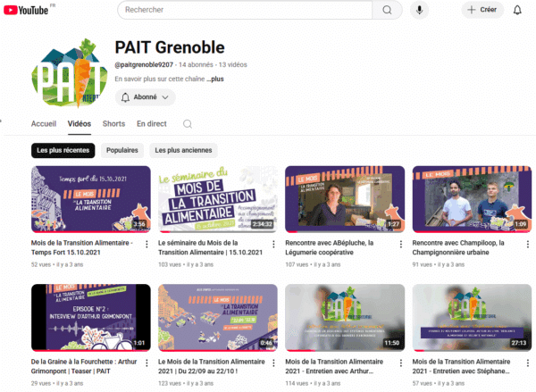This screenshot has width=536, height=392.
Task: Select the Vidéos tab
Action: [x=80, y=124]
